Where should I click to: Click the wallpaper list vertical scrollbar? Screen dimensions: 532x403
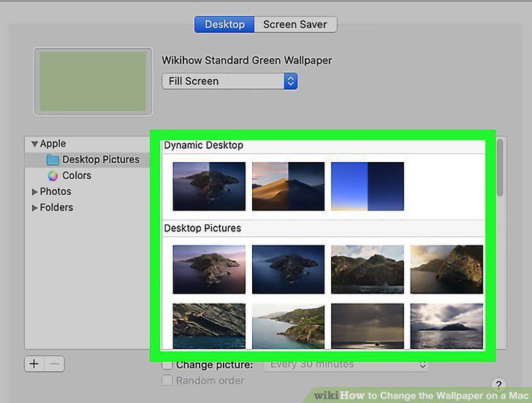(500, 168)
